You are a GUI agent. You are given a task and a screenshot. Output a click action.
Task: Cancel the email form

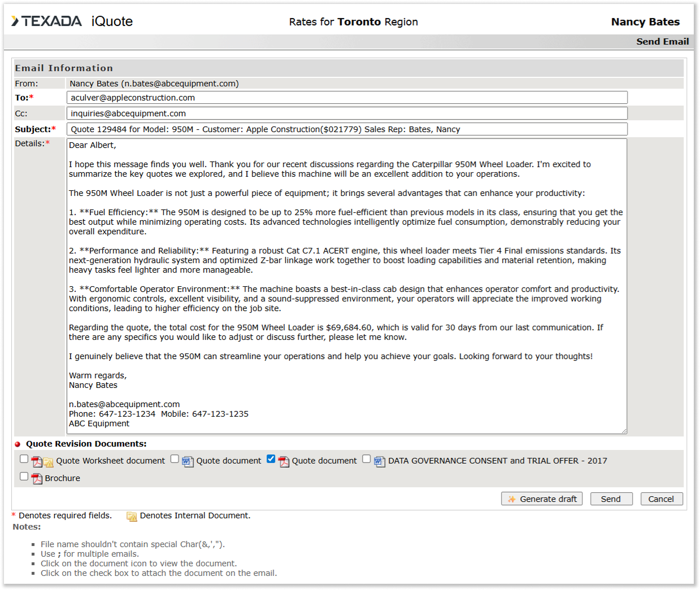pyautogui.click(x=661, y=499)
